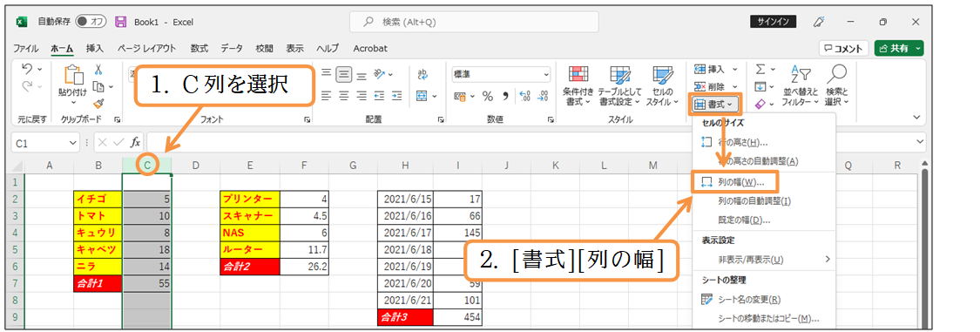
Task: Select the Format Painter brush icon
Action: point(98,103)
